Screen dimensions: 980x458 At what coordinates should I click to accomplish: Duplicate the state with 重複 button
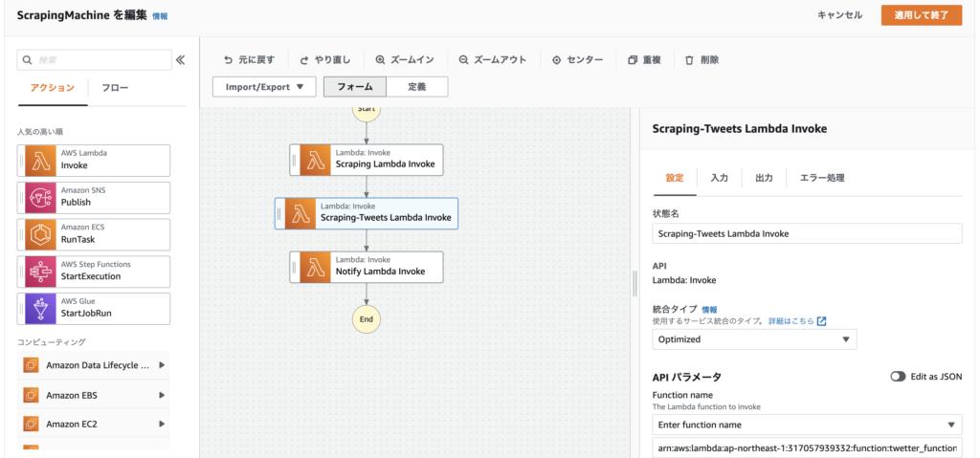coord(644,60)
